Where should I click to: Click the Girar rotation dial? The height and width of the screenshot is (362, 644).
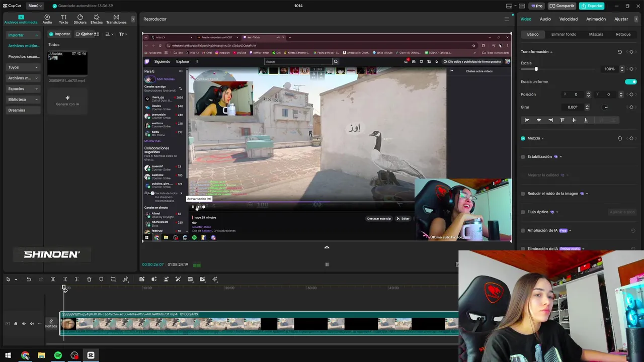pos(606,107)
